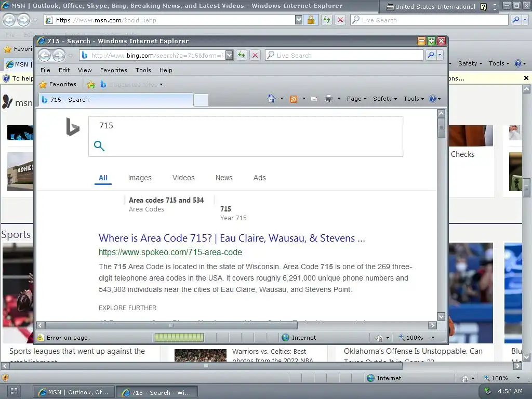Screen dimensions: 532x399
Task: Click Print icon in command bar
Action: 329,99
